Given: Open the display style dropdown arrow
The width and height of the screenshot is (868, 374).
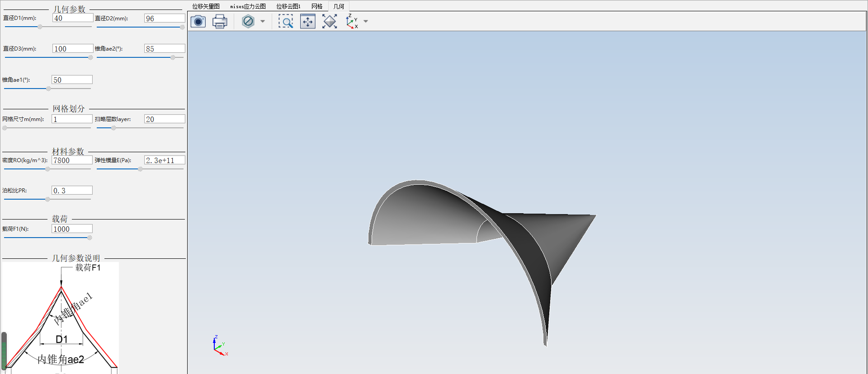Looking at the screenshot, I should (x=263, y=21).
